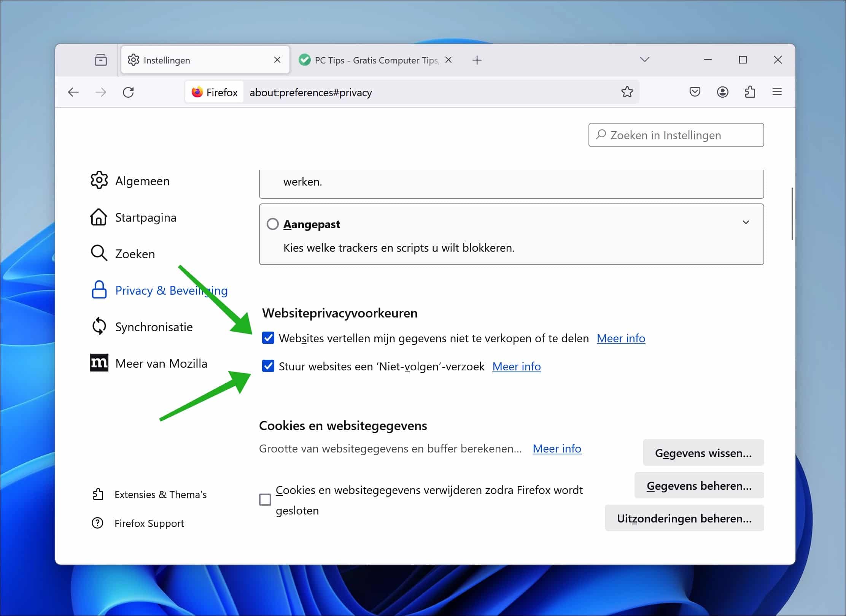
Task: Click the Gegevens wissen button
Action: point(703,452)
